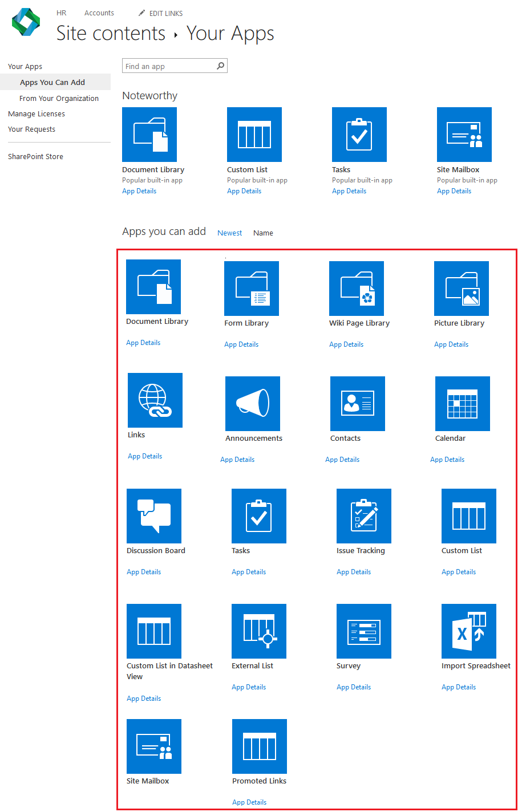
Task: Open the Links app icon
Action: [155, 400]
